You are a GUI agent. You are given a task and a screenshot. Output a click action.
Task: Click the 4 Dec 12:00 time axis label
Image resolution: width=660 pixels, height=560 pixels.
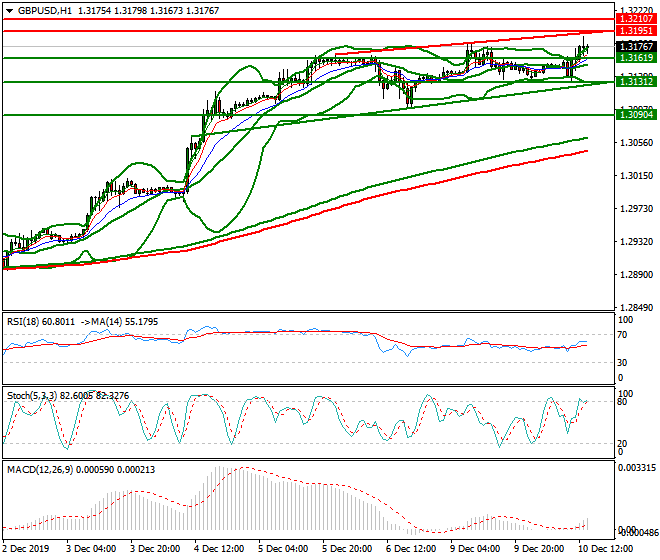[219, 549]
